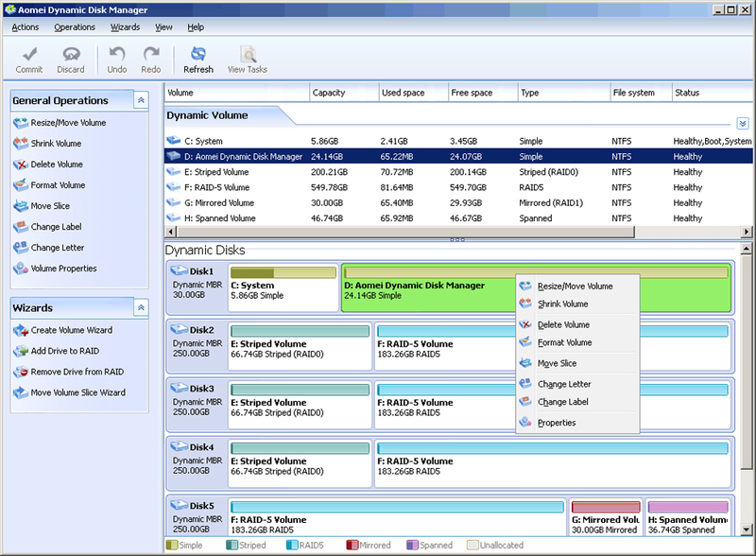Click Change Letter icon in sidebar
Viewport: 756px width, 556px height.
pos(21,248)
